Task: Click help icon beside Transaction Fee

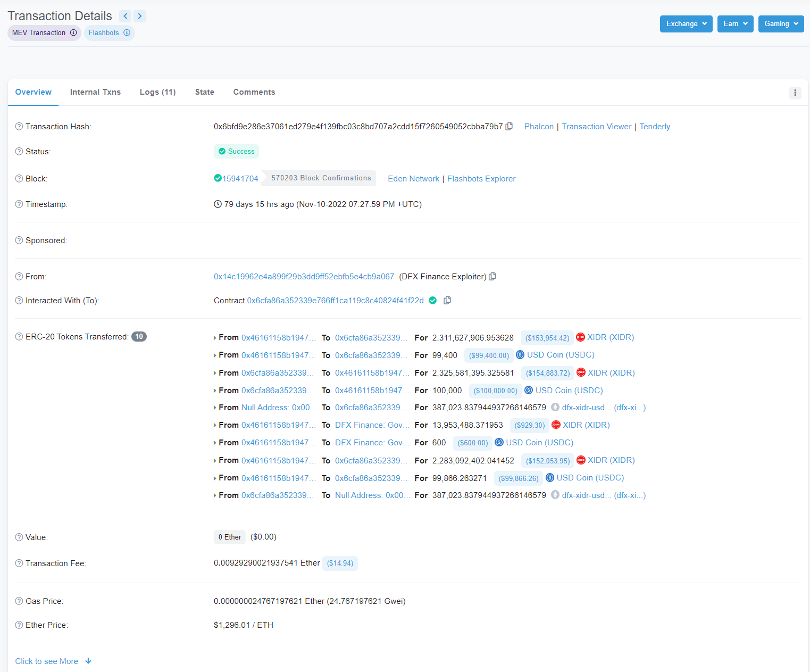Action: point(19,563)
